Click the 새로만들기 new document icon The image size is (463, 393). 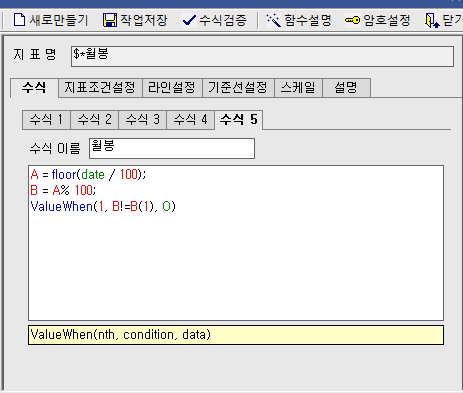coord(19,20)
